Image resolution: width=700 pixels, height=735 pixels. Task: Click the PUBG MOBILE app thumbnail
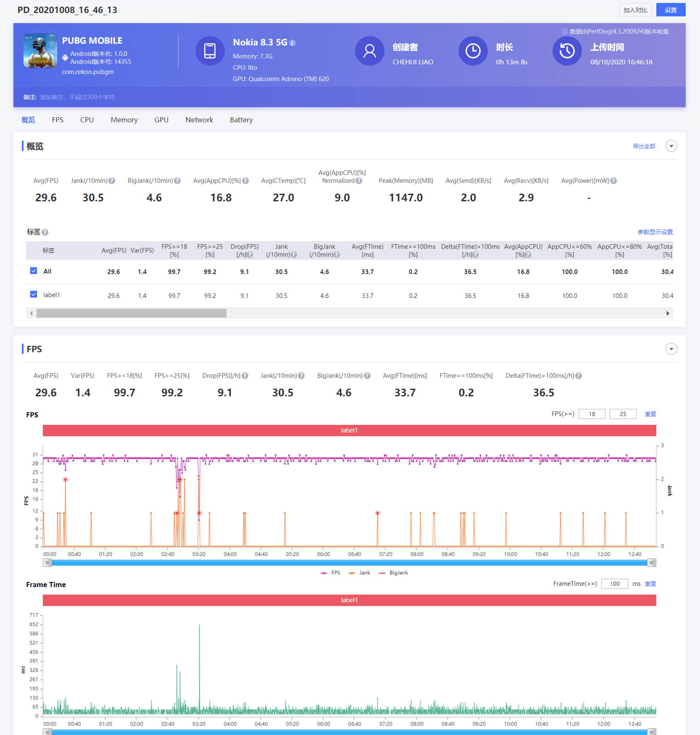(40, 51)
